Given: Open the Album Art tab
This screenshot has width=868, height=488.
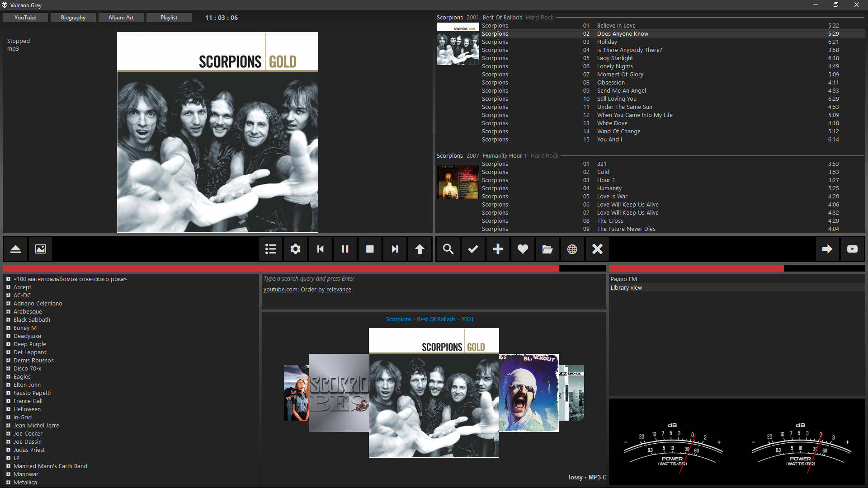Looking at the screenshot, I should [121, 18].
